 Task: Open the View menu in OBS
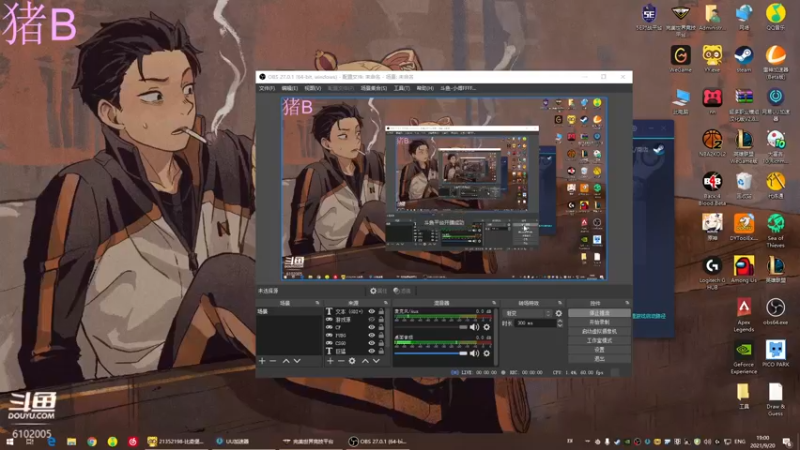(x=313, y=88)
